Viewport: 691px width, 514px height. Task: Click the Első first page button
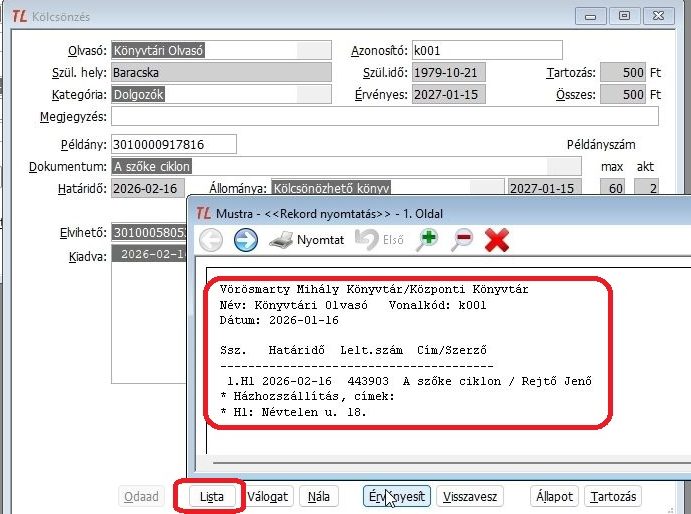(381, 240)
